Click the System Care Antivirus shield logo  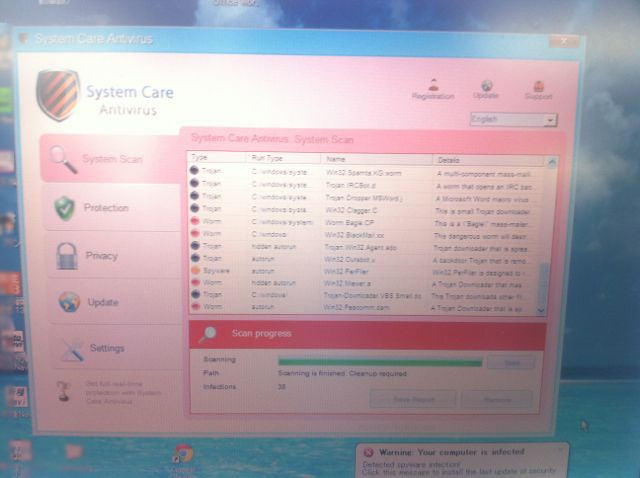pos(57,96)
